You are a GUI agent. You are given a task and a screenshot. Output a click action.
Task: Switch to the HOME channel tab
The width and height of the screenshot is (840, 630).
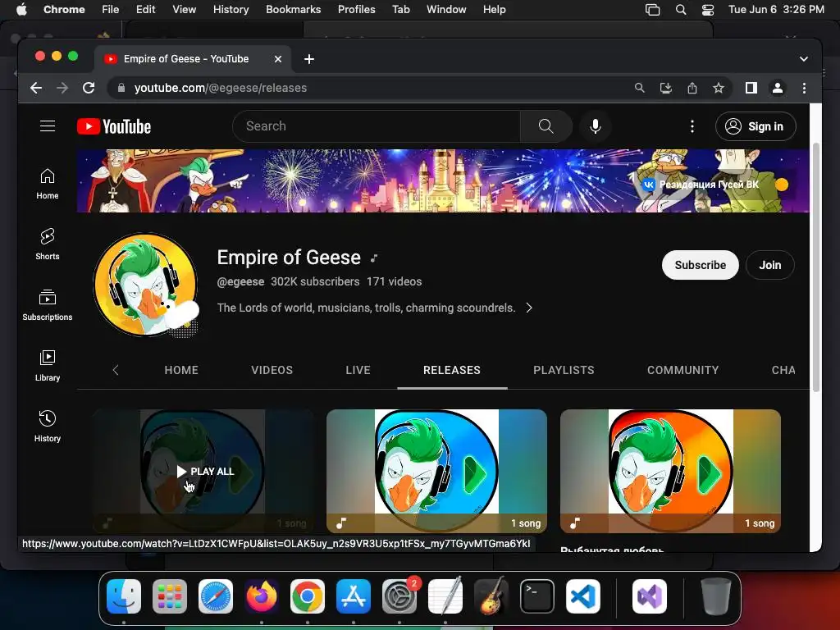pos(181,370)
